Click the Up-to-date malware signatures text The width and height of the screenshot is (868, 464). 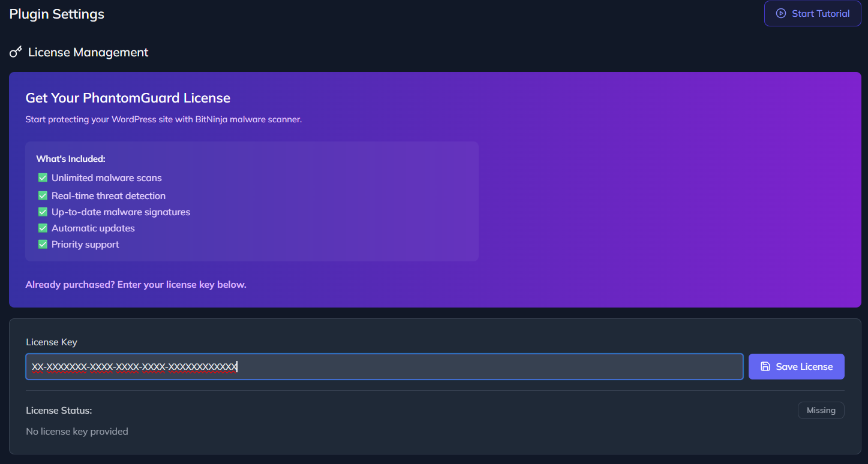click(121, 212)
